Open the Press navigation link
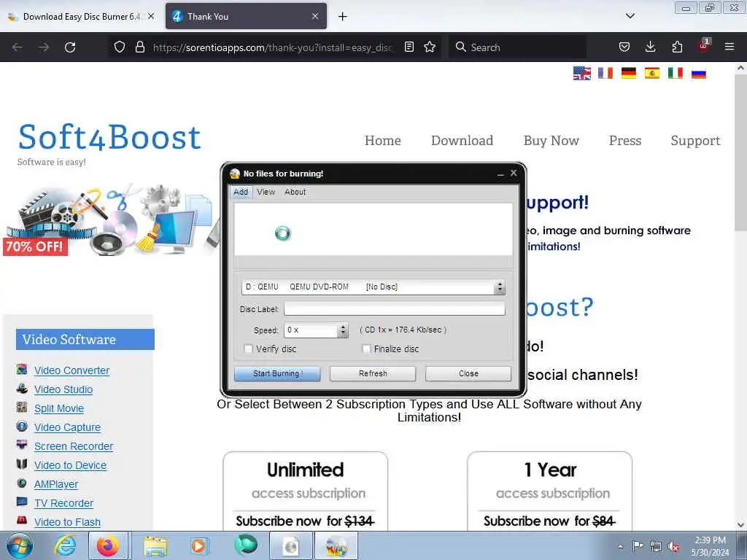 tap(624, 141)
